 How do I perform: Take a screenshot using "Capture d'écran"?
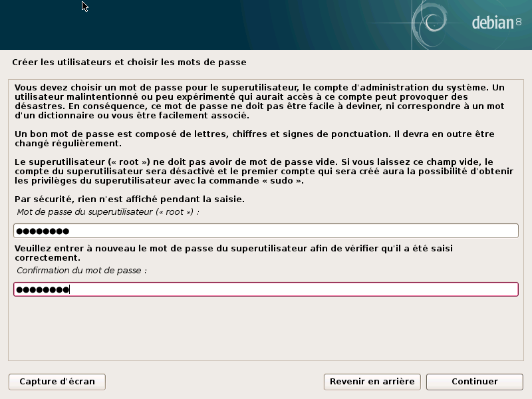57,382
